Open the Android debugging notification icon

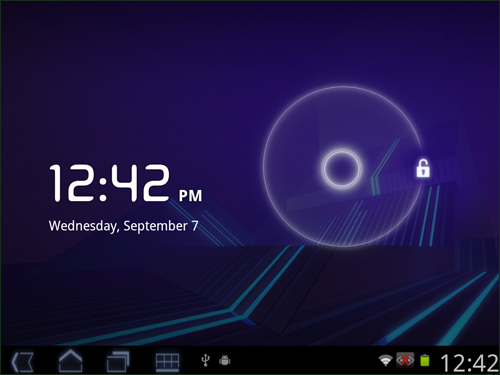coord(225,360)
